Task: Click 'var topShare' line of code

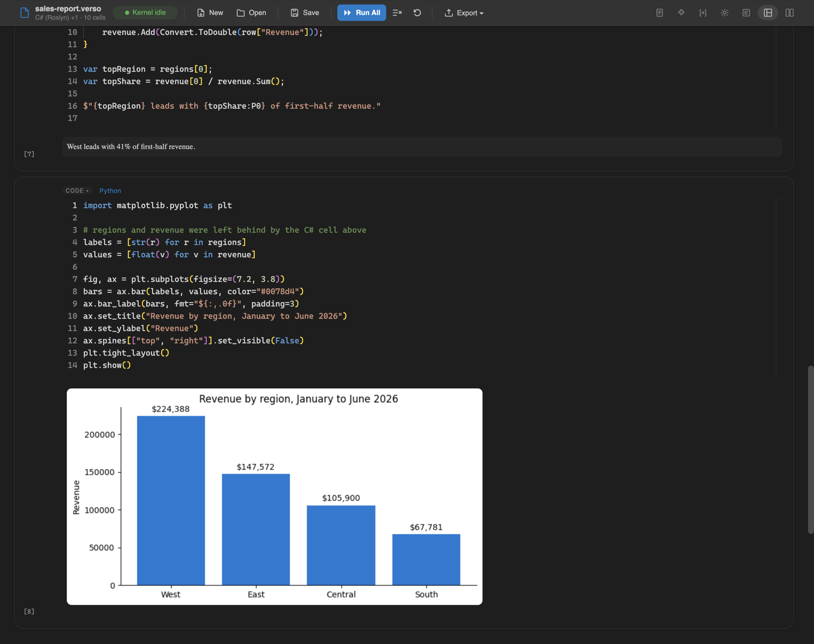Action: pyautogui.click(x=184, y=81)
